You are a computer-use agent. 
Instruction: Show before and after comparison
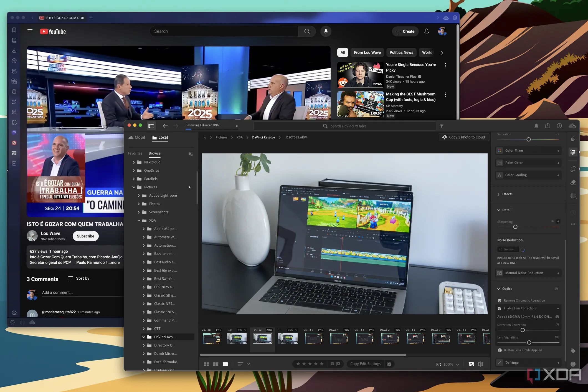(x=481, y=364)
